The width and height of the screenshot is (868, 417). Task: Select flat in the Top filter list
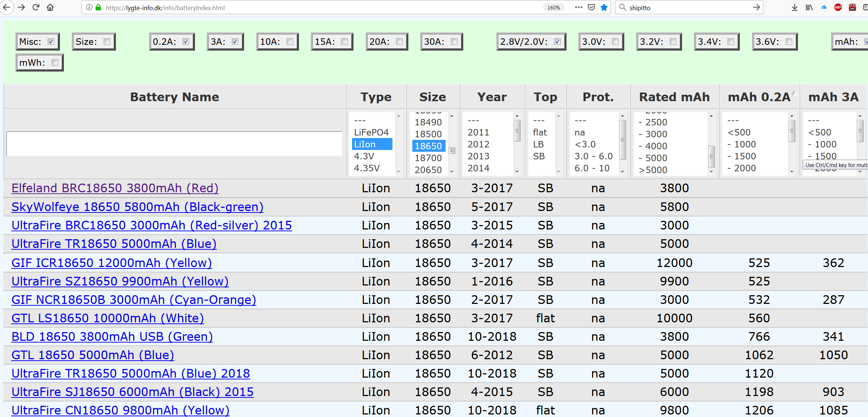[x=540, y=132]
